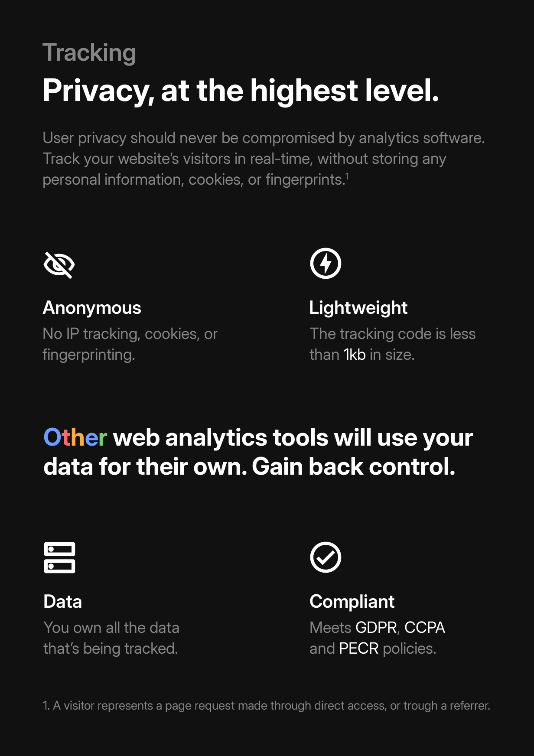
Task: Click the "Gain back control." heading text
Action: coord(353,467)
